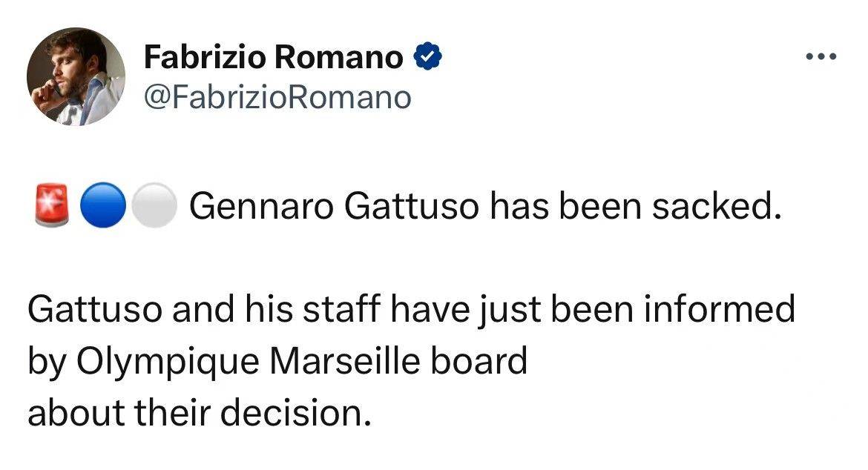This screenshot has height=470, width=868.
Task: Click the Fabrizio Romano display name
Action: pos(273,57)
